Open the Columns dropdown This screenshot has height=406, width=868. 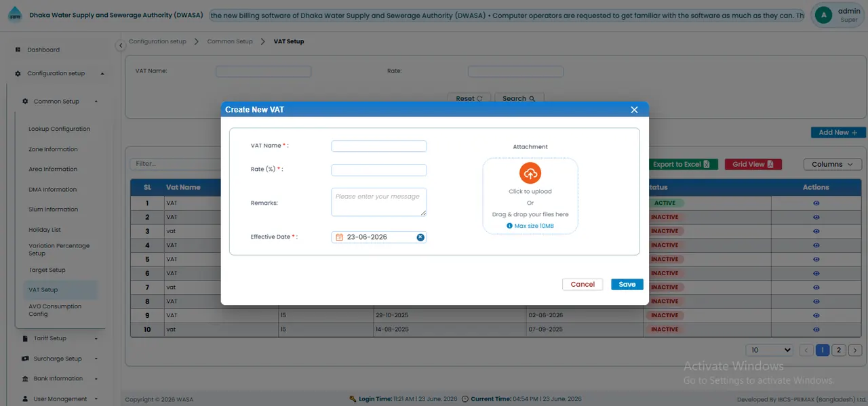pyautogui.click(x=833, y=164)
